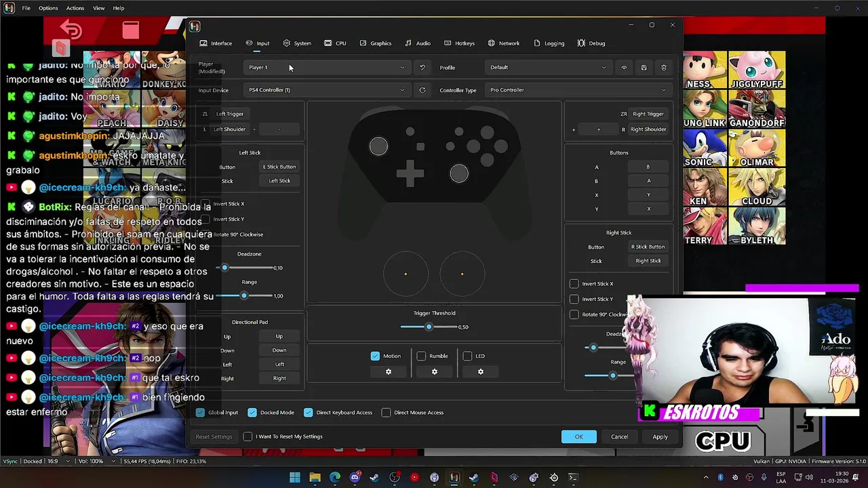
Task: Open the Options menu in main window
Action: [48, 8]
